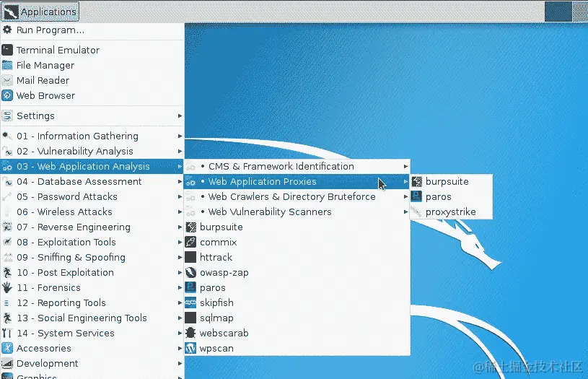Expand 08 - Exploitation Tools arrow
The image size is (588, 379).
[180, 242]
